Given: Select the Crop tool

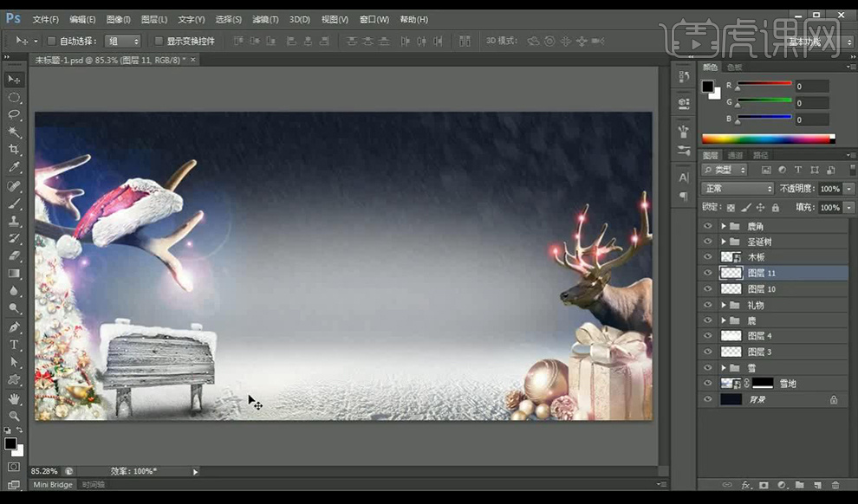Looking at the screenshot, I should point(14,150).
